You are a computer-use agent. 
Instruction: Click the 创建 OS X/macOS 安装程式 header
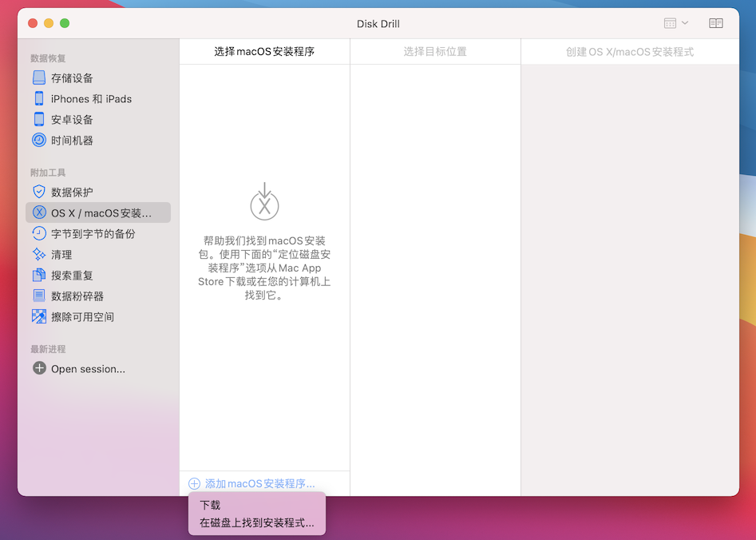pyautogui.click(x=630, y=52)
